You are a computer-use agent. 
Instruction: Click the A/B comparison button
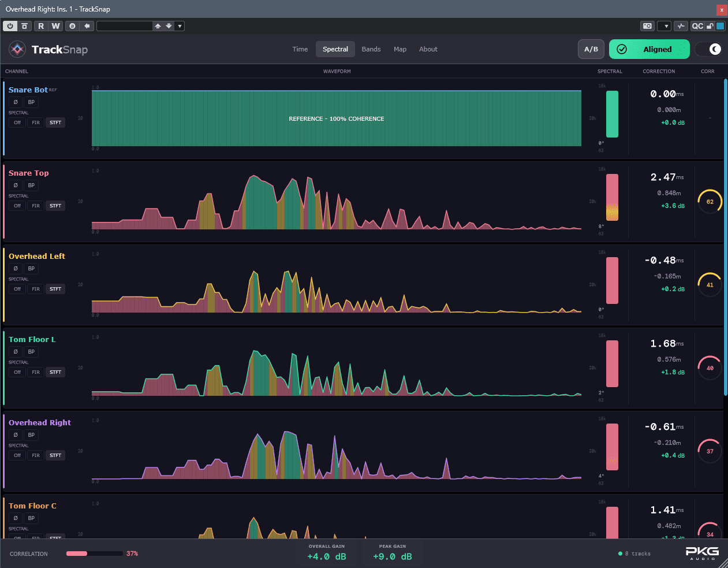(591, 49)
